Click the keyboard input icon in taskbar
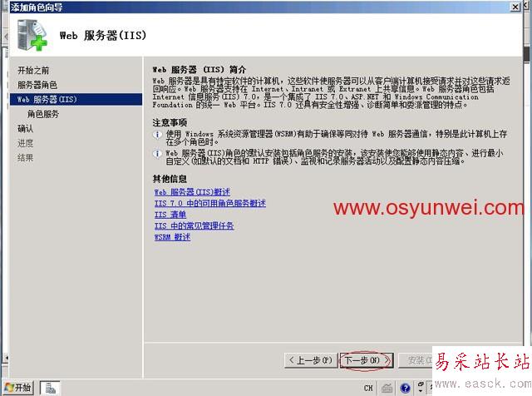The height and width of the screenshot is (396, 532). click(x=387, y=388)
